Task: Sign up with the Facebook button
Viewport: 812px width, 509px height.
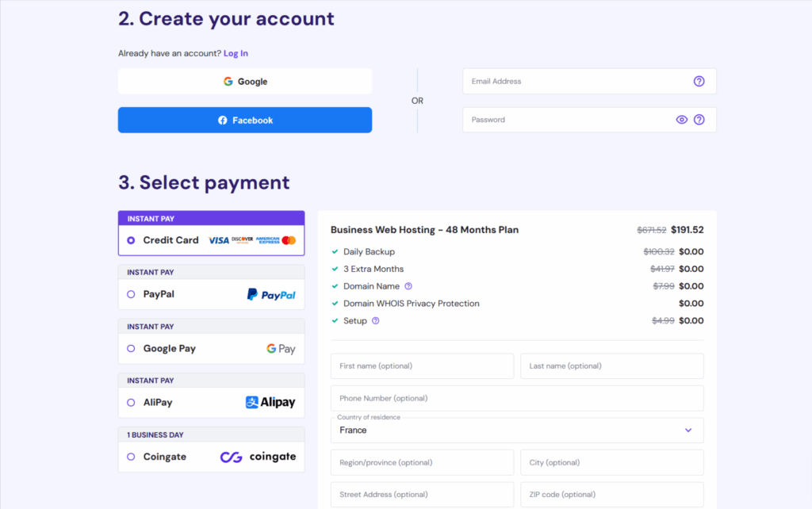Action: point(245,121)
